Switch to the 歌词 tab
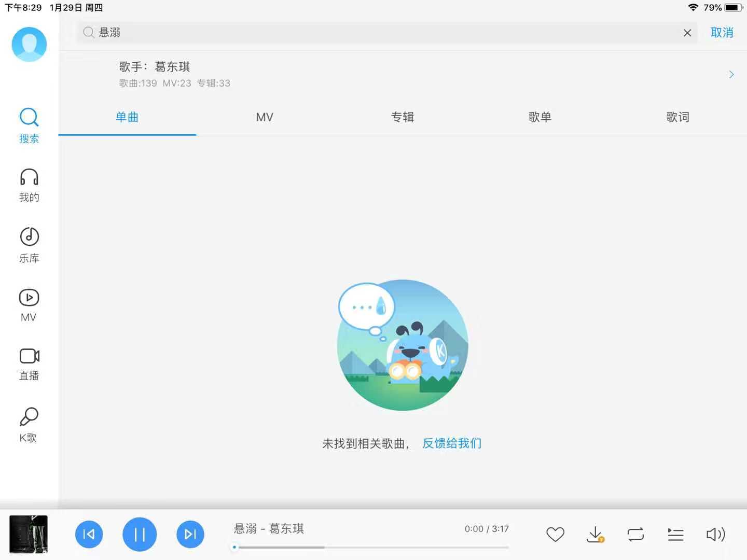The width and height of the screenshot is (747, 560). (677, 117)
